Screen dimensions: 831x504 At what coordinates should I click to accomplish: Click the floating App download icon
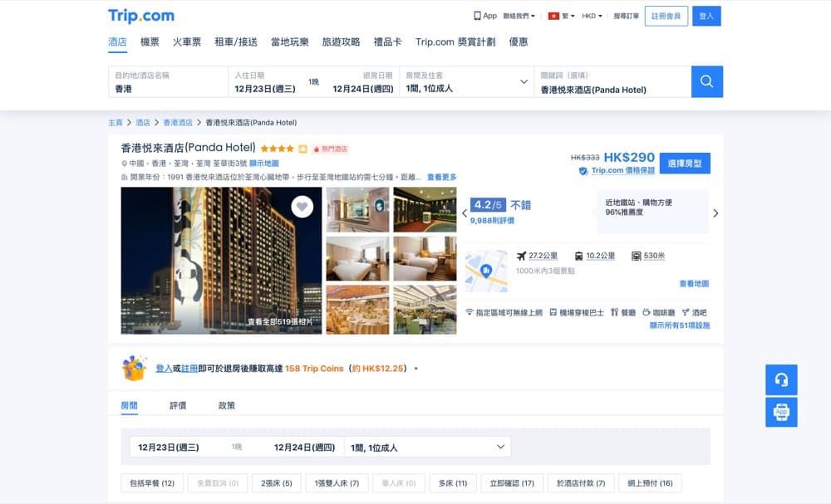tap(781, 412)
